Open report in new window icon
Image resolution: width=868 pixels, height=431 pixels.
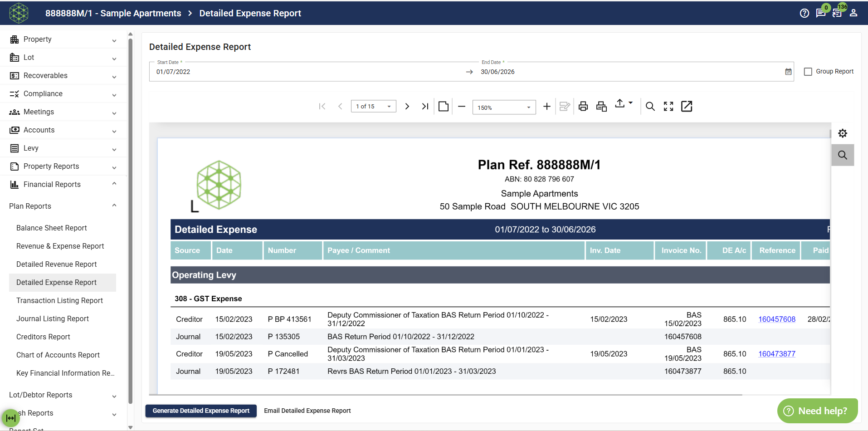pyautogui.click(x=687, y=106)
